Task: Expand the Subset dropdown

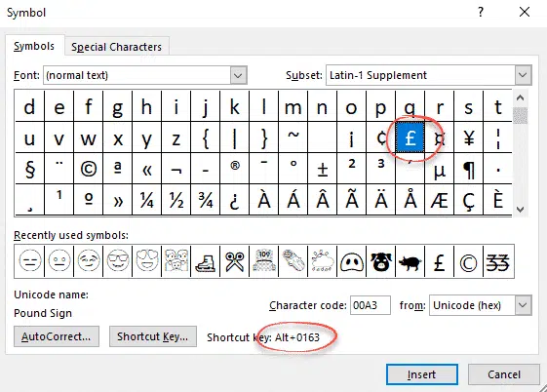Action: point(523,75)
